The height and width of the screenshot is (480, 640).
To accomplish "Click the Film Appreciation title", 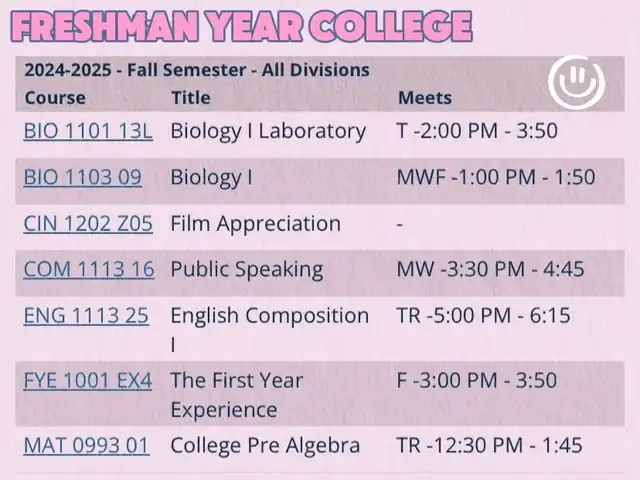I will [x=256, y=224].
